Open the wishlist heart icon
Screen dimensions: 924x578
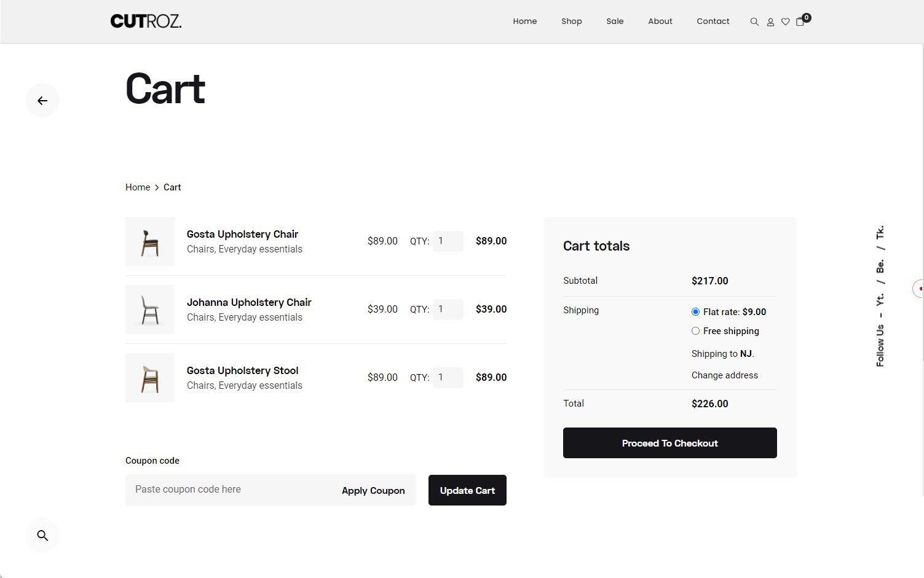785,21
